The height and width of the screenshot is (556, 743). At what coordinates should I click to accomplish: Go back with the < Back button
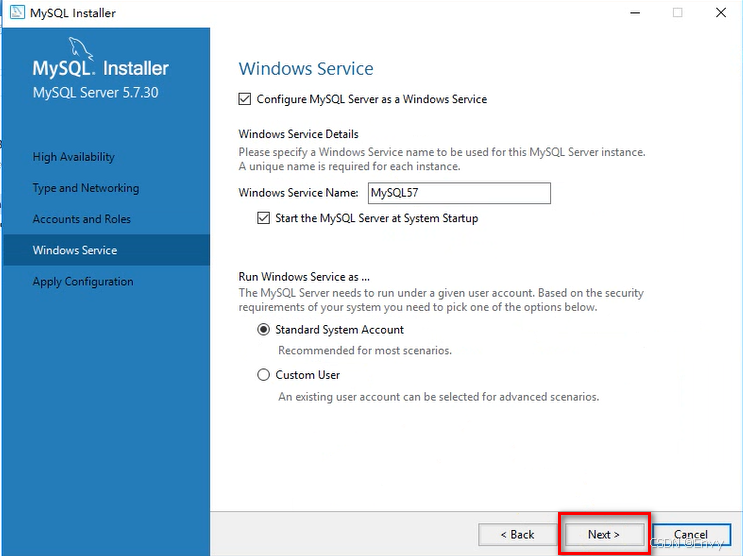(517, 534)
